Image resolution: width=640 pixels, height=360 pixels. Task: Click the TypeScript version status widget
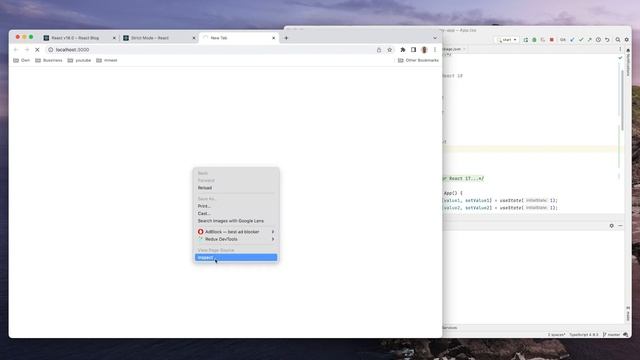(584, 335)
